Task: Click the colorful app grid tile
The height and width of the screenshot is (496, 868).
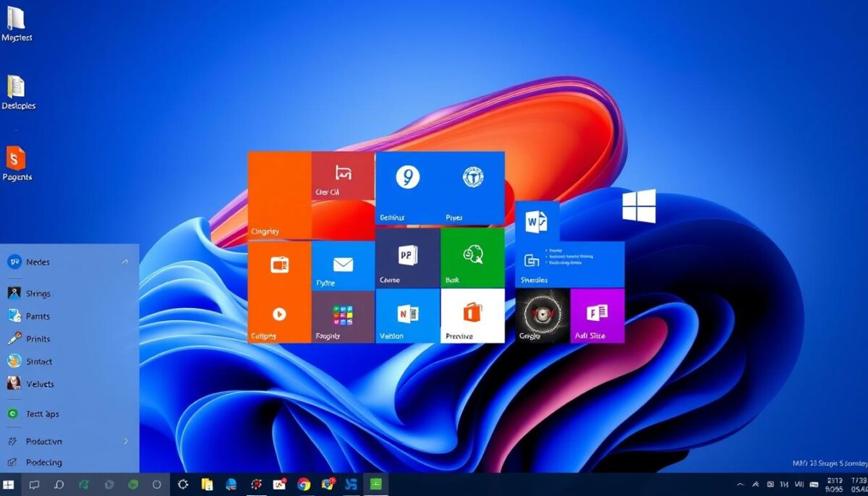Action: [x=343, y=316]
